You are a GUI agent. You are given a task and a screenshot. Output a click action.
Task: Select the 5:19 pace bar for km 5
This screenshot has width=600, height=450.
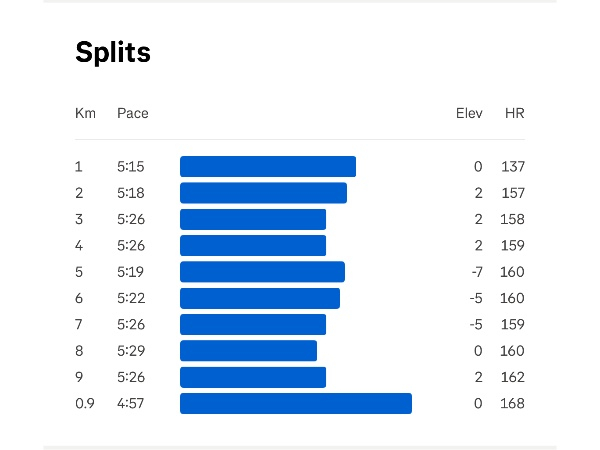coord(262,272)
